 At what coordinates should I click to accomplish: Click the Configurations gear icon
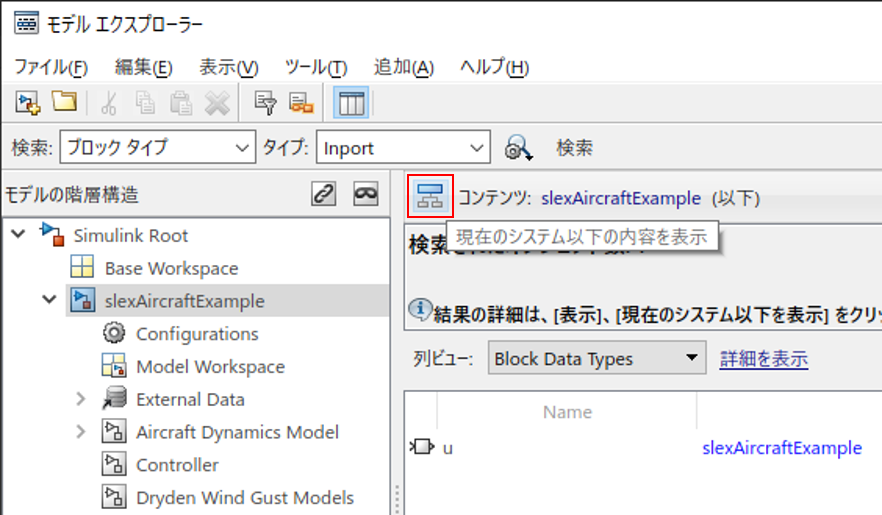(x=114, y=333)
